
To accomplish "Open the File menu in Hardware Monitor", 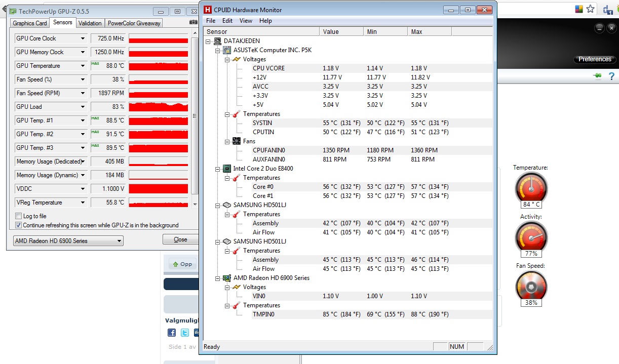I will point(211,21).
